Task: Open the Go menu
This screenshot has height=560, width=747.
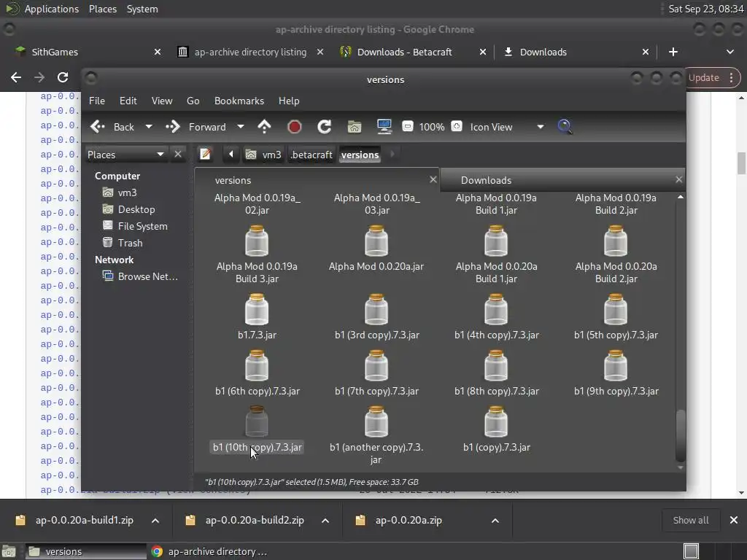Action: (193, 101)
